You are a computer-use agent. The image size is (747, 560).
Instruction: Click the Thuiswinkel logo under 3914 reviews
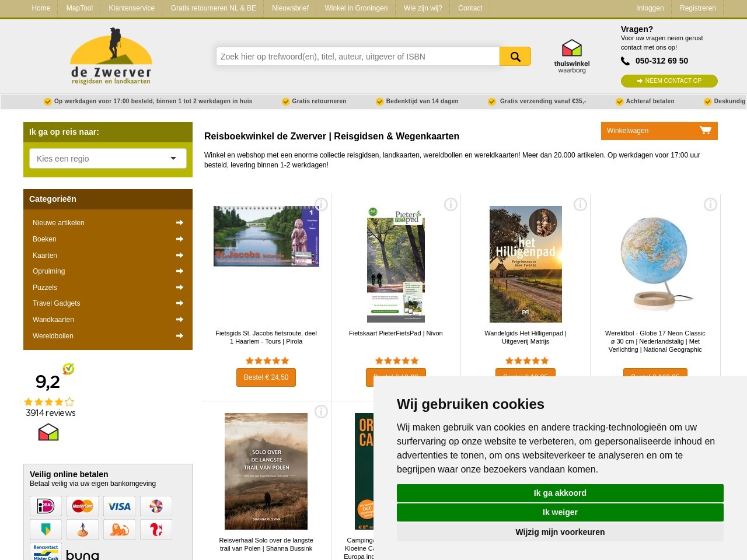click(48, 432)
